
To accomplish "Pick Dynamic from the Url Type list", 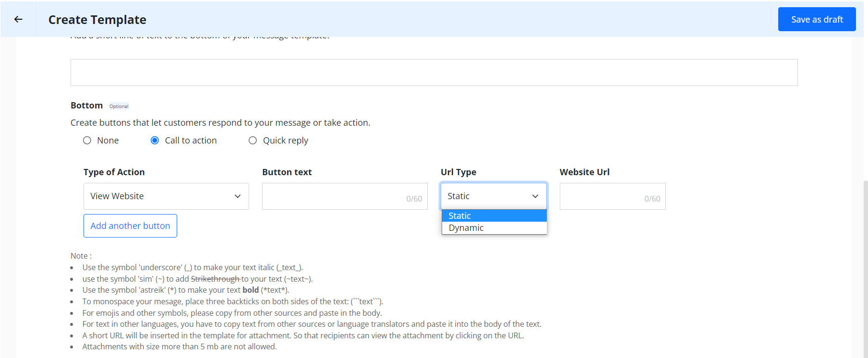I will (x=494, y=228).
